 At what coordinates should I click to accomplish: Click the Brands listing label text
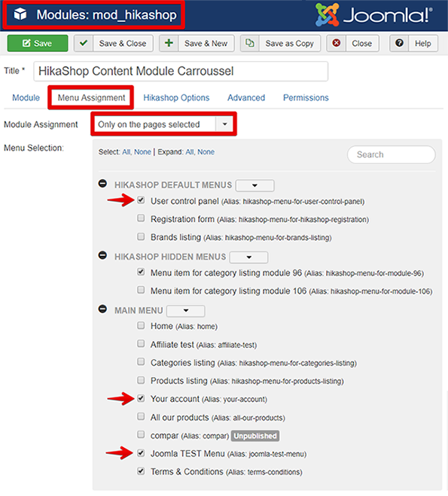(x=175, y=237)
